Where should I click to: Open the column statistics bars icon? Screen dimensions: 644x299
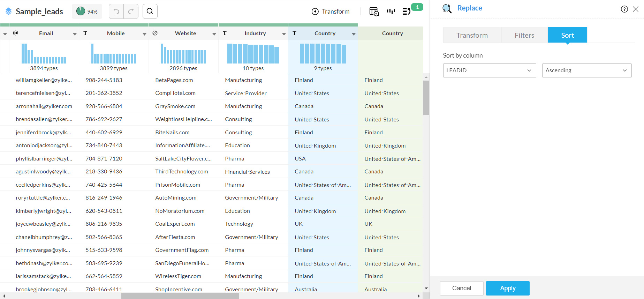click(x=391, y=12)
